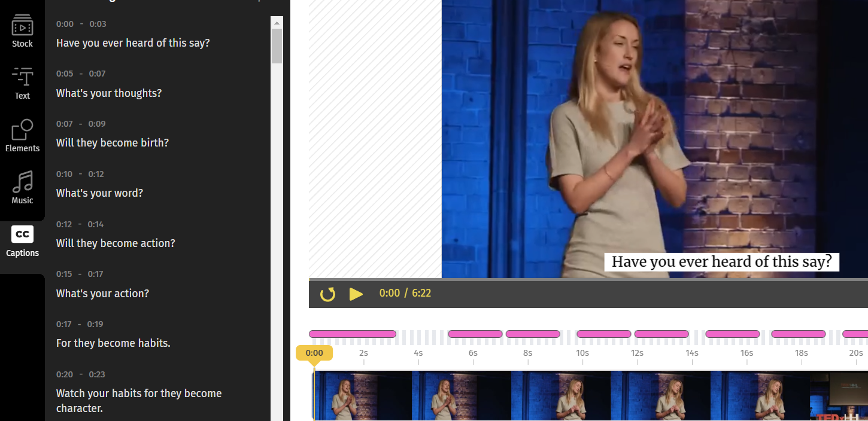Image resolution: width=868 pixels, height=421 pixels.
Task: Click the 0:00 / 6:22 time display
Action: [x=405, y=294]
